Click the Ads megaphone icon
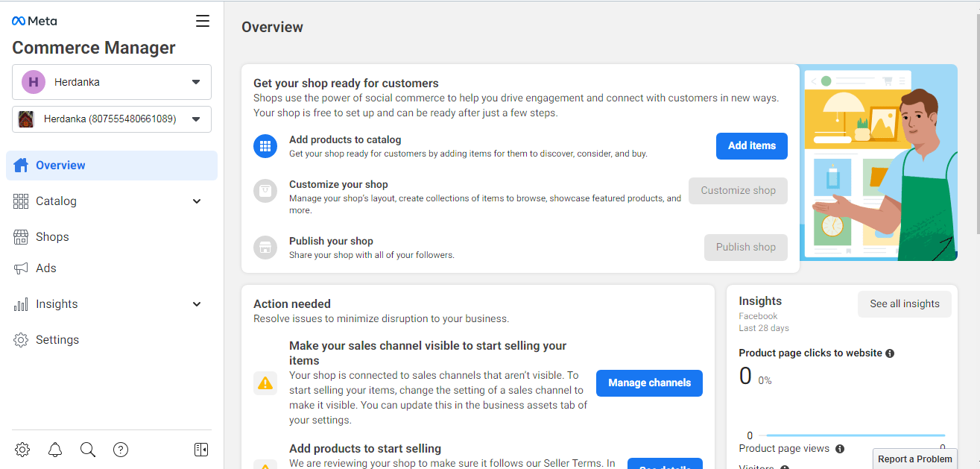Screen dimensions: 980x469 (x=22, y=268)
